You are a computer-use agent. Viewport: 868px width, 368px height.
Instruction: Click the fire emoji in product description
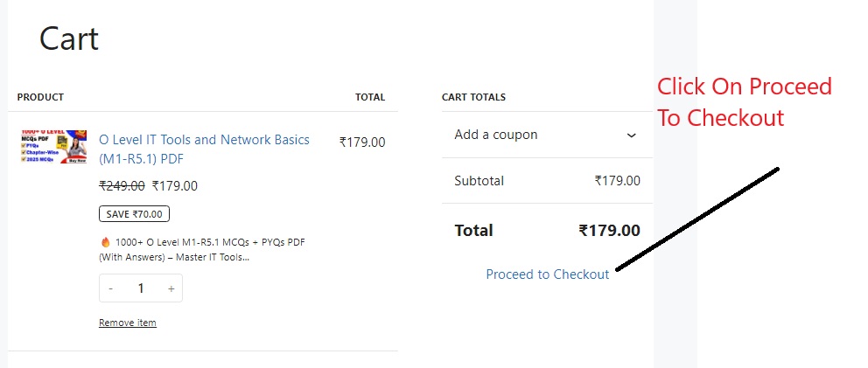pos(106,242)
